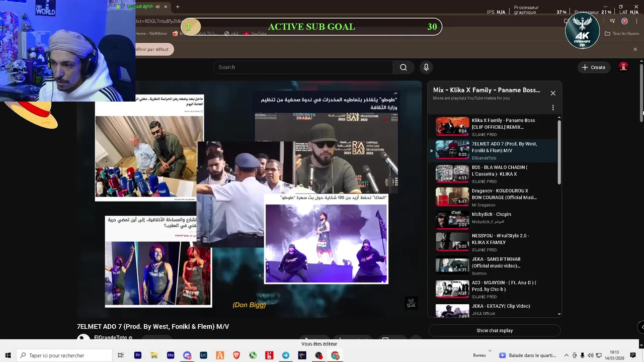The image size is (644, 362).
Task: Dismiss the default browser prompt bar
Action: pyautogui.click(x=635, y=49)
